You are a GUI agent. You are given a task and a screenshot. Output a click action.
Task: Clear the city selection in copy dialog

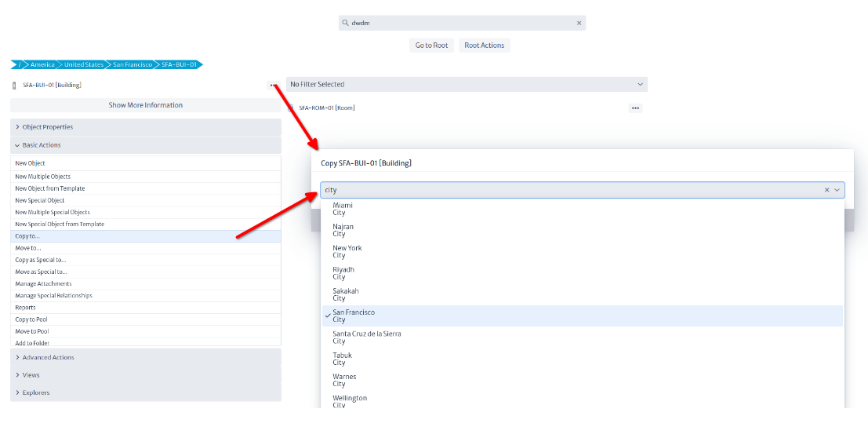pos(826,190)
